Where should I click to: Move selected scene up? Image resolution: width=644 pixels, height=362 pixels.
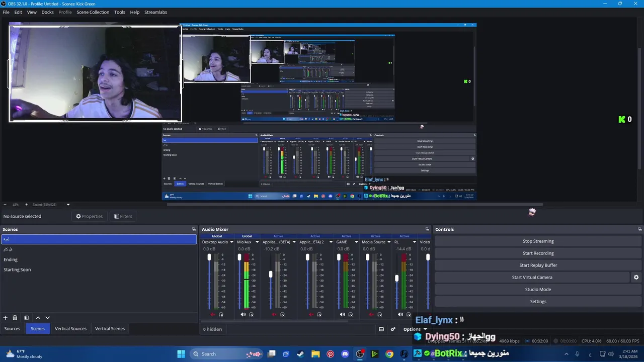38,318
